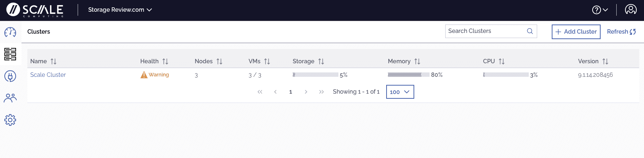The image size is (644, 158).
Task: Focus the Search Clusters input field
Action: point(491,31)
